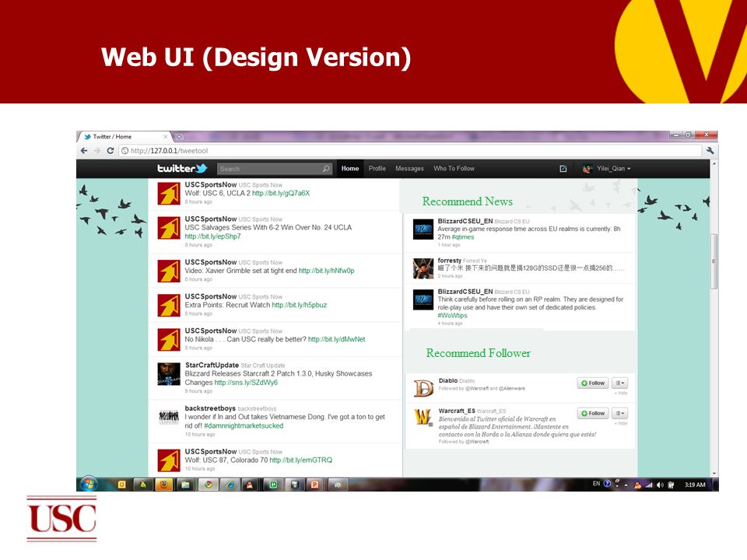
Task: Click the Yilei_Qian account avatar
Action: (587, 169)
